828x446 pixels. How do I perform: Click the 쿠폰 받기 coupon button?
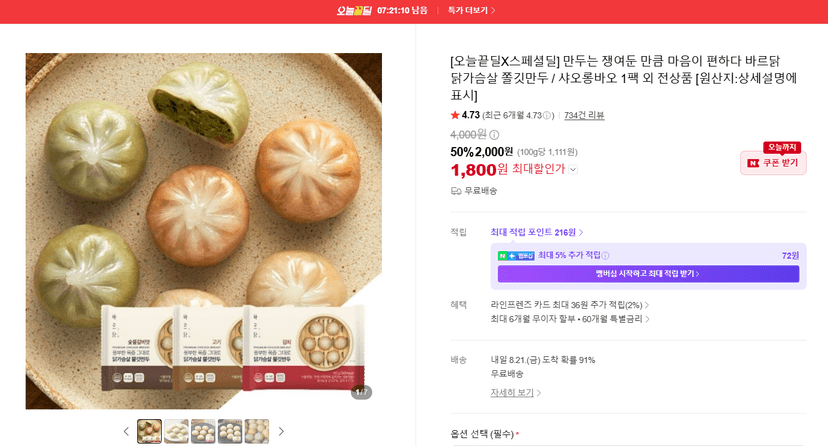[773, 163]
